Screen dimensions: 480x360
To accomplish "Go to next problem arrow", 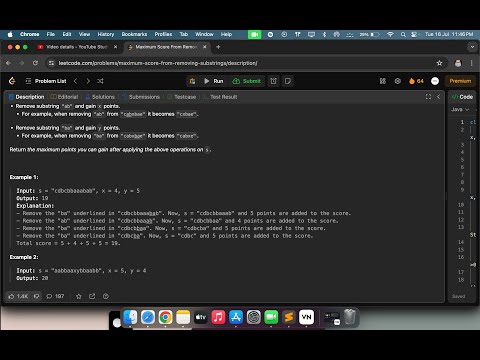I will 88,81.
